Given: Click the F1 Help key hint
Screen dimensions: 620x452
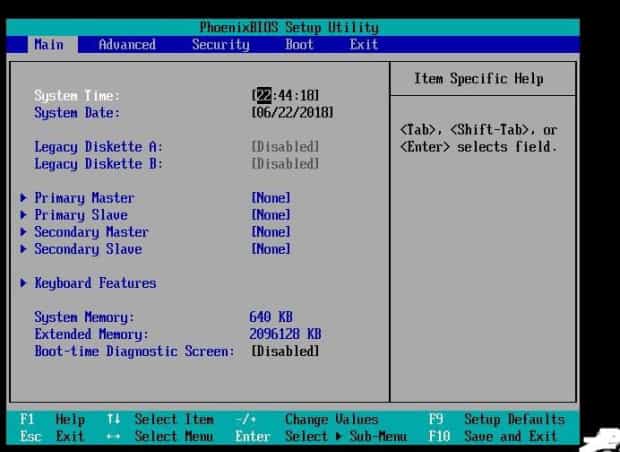Looking at the screenshot, I should tap(52, 419).
